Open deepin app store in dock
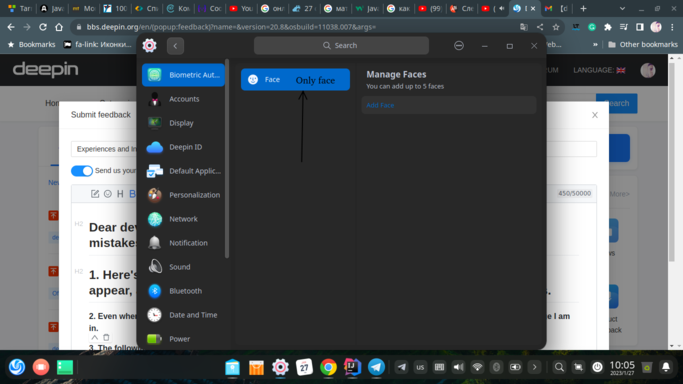Viewport: 683px width, 384px height. pos(256,367)
